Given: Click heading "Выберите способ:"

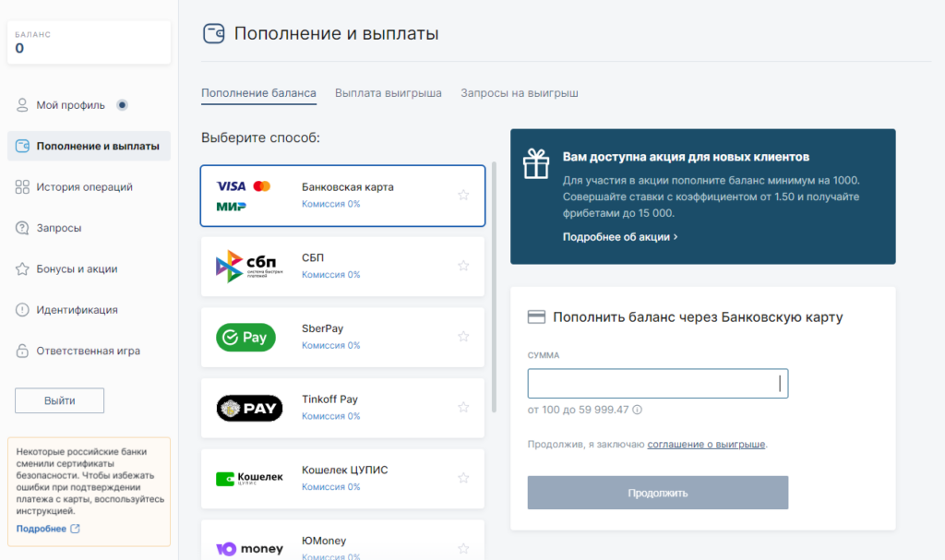Looking at the screenshot, I should click(x=260, y=138).
